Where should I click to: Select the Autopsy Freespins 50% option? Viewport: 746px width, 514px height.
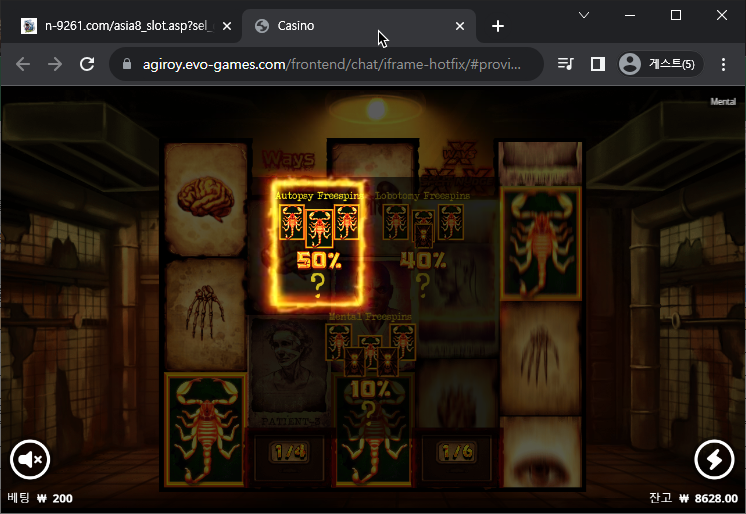[x=318, y=243]
